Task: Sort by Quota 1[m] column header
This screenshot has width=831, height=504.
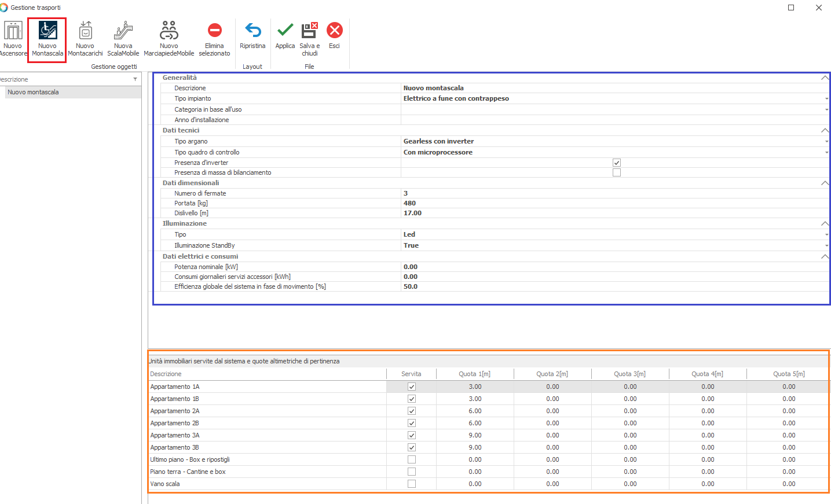Action: (474, 374)
